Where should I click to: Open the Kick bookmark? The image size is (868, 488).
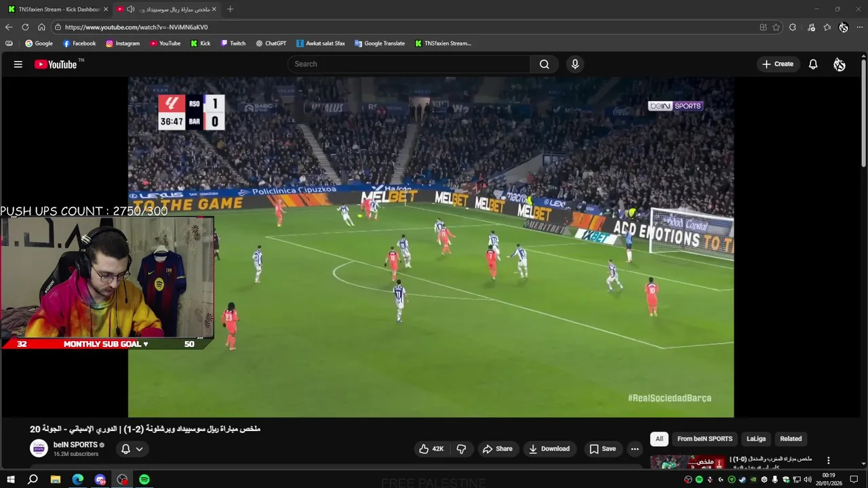click(x=201, y=43)
